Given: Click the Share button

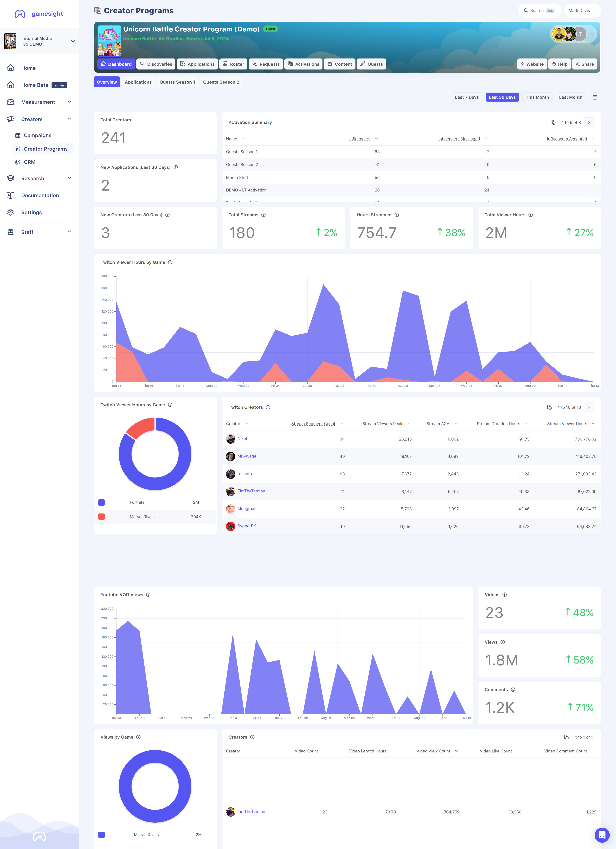Looking at the screenshot, I should [x=585, y=64].
